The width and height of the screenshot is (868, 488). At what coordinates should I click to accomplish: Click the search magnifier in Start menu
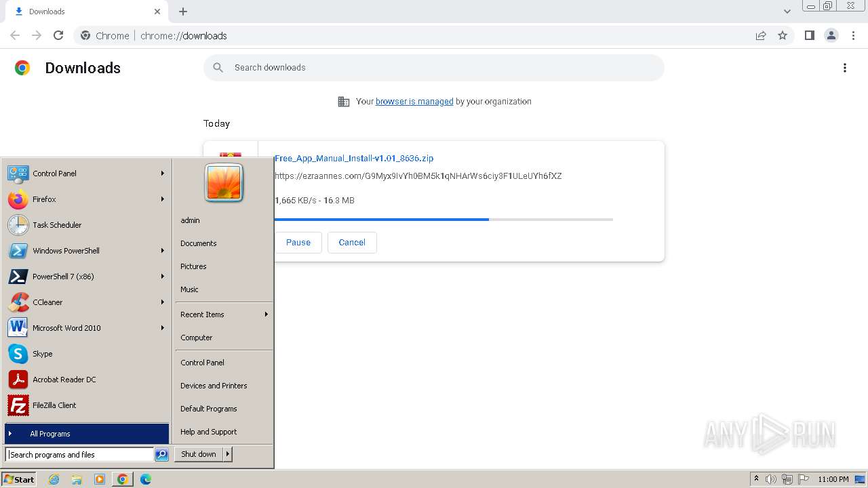tap(161, 455)
